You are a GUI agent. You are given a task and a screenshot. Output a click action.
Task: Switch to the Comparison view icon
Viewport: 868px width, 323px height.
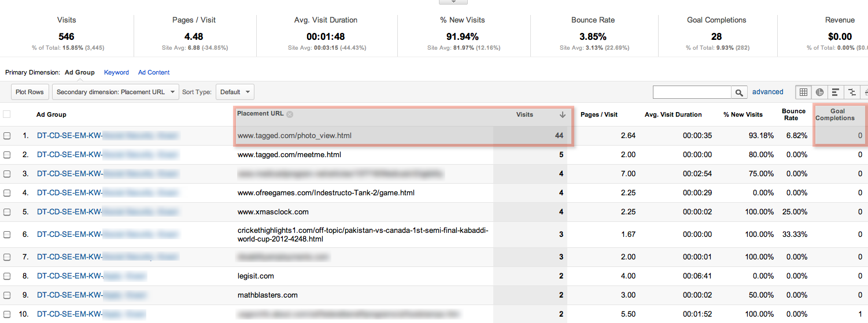coord(852,92)
